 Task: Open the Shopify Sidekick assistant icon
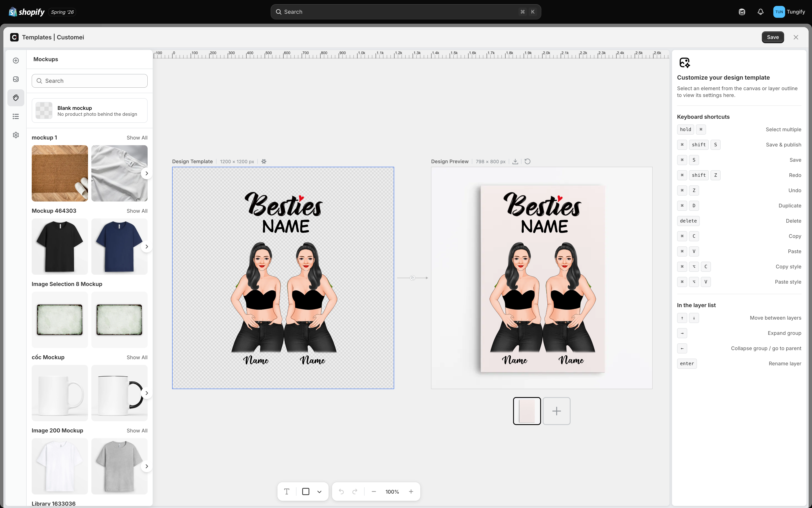(742, 12)
